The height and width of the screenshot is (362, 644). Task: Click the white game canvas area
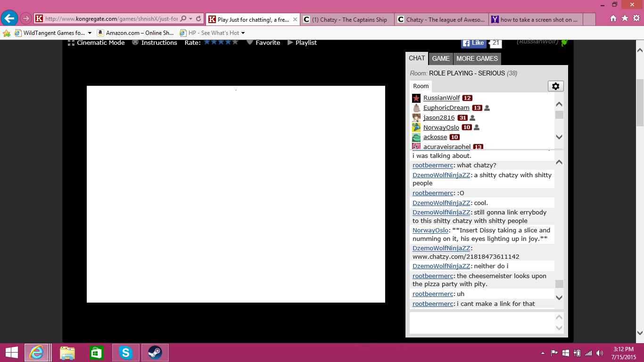pos(236,194)
